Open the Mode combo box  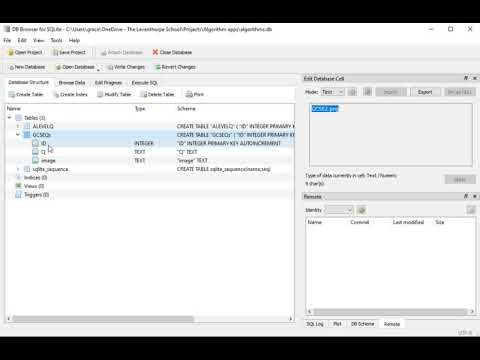332,92
